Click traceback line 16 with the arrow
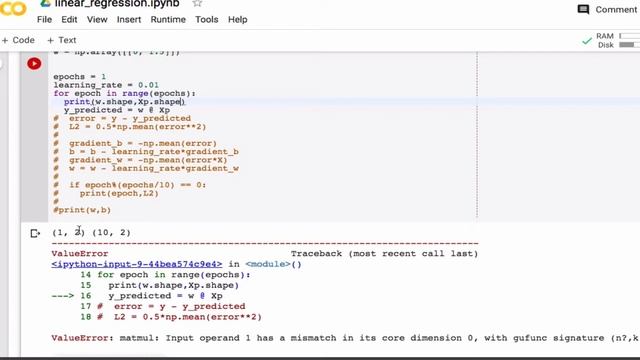The width and height of the screenshot is (640, 360). click(x=137, y=296)
